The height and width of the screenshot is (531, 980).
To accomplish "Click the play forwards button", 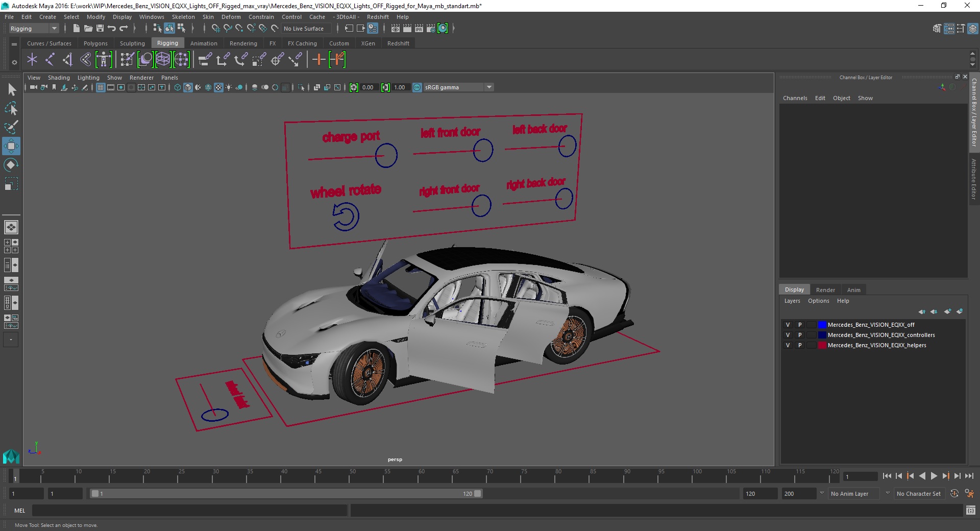I will [934, 476].
